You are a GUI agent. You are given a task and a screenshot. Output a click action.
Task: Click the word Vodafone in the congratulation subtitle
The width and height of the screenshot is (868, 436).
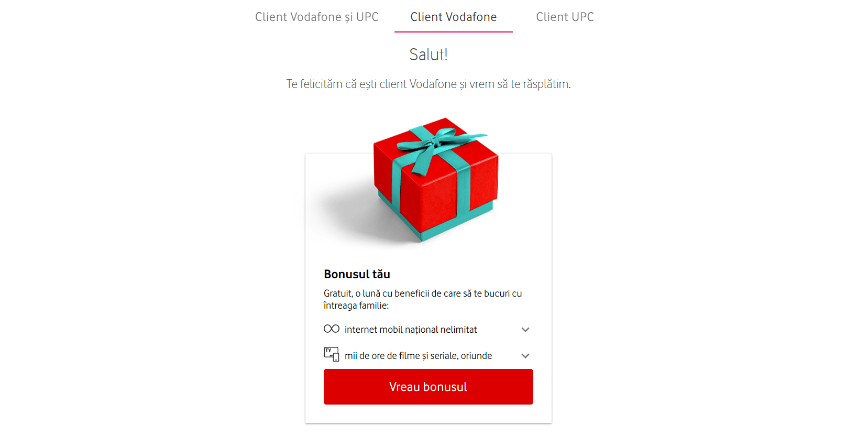click(433, 84)
